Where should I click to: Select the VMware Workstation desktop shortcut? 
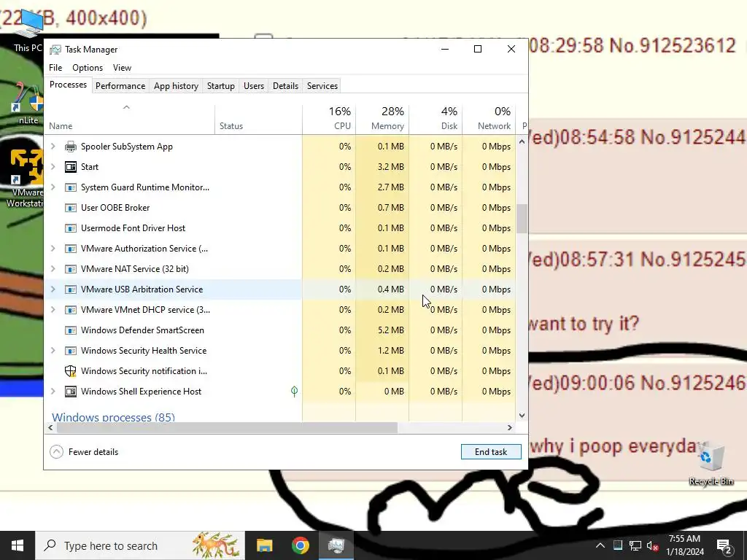pyautogui.click(x=25, y=179)
